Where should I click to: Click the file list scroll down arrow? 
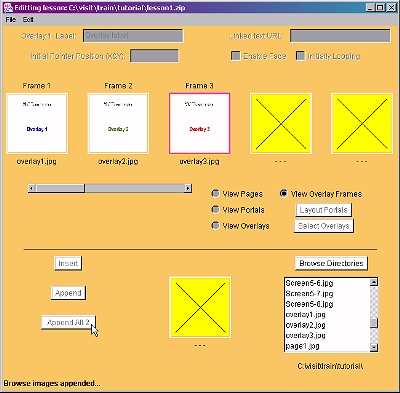click(x=374, y=347)
